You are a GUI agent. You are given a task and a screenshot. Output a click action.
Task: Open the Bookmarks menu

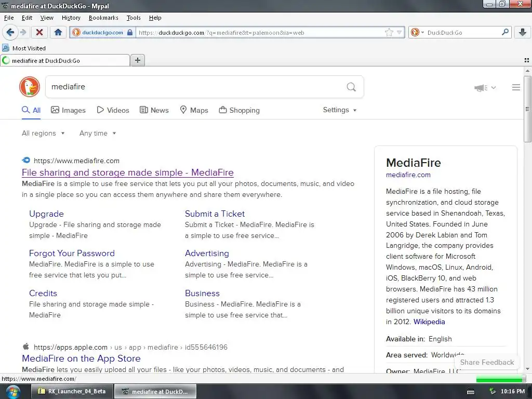click(103, 18)
